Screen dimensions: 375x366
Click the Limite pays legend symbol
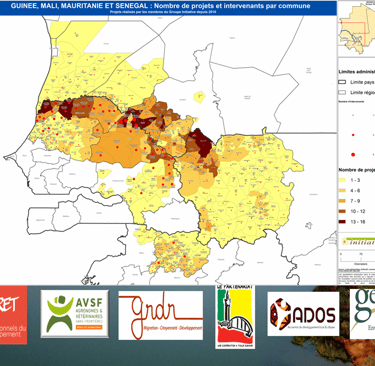(342, 82)
